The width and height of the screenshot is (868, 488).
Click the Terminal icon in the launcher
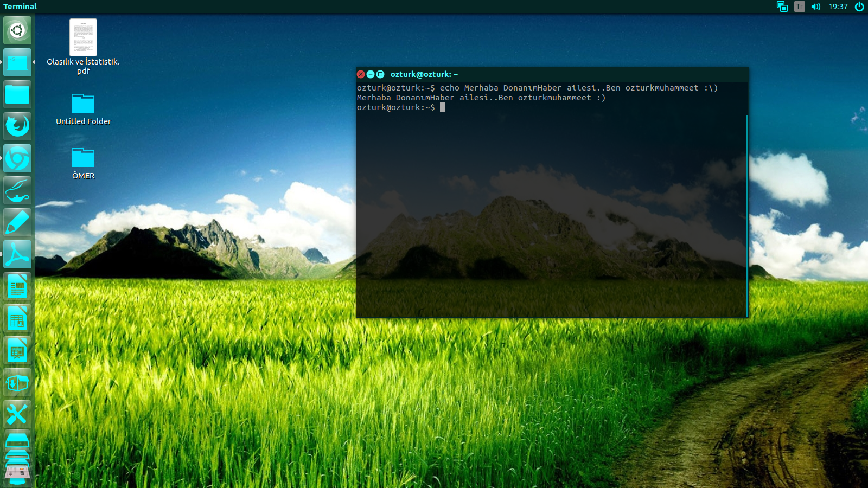(17, 62)
